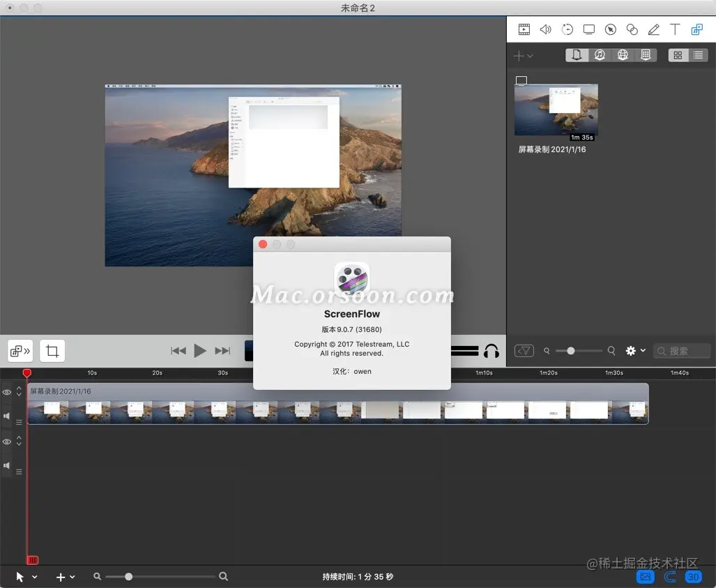
Task: Click the 搜索 media search field
Action: (x=682, y=351)
